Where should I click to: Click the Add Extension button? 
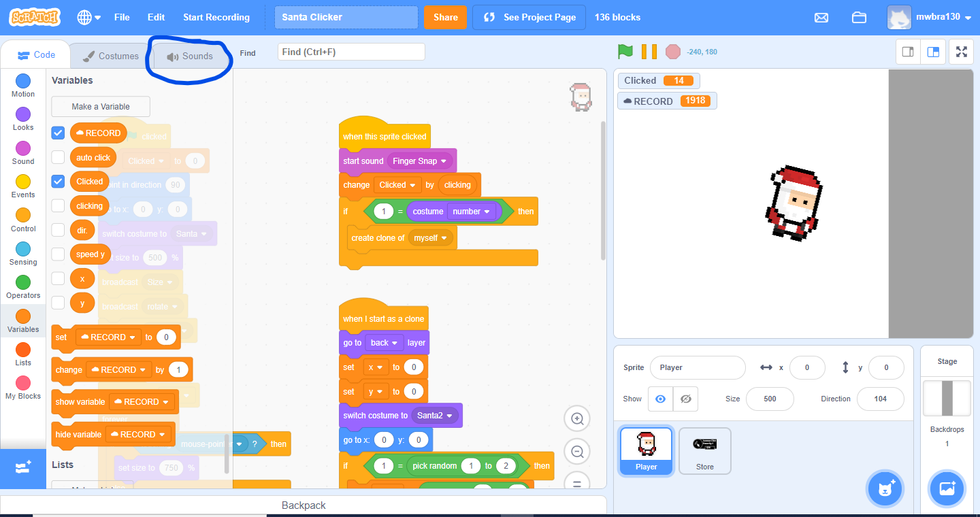[x=23, y=467]
